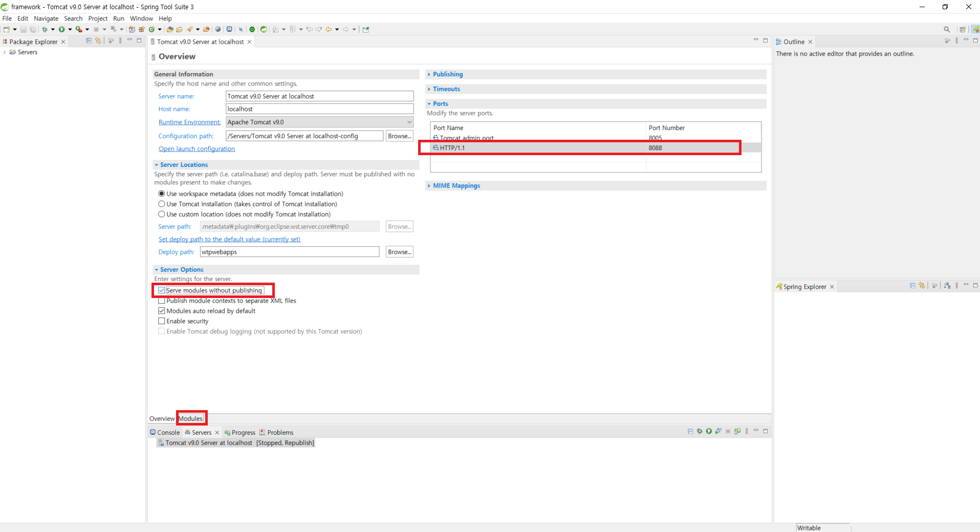
Task: Expand the MIME Mappings section
Action: (x=456, y=185)
